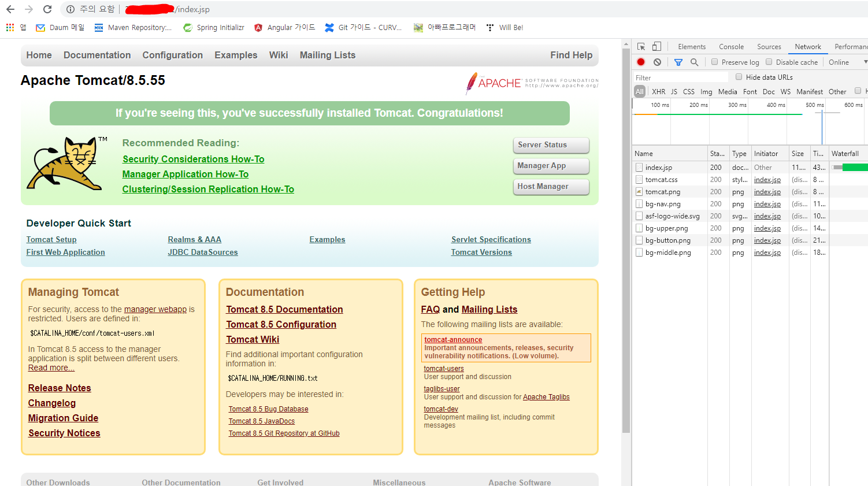868x486 pixels.
Task: Click the Apache Software Foundation logo
Action: 532,83
